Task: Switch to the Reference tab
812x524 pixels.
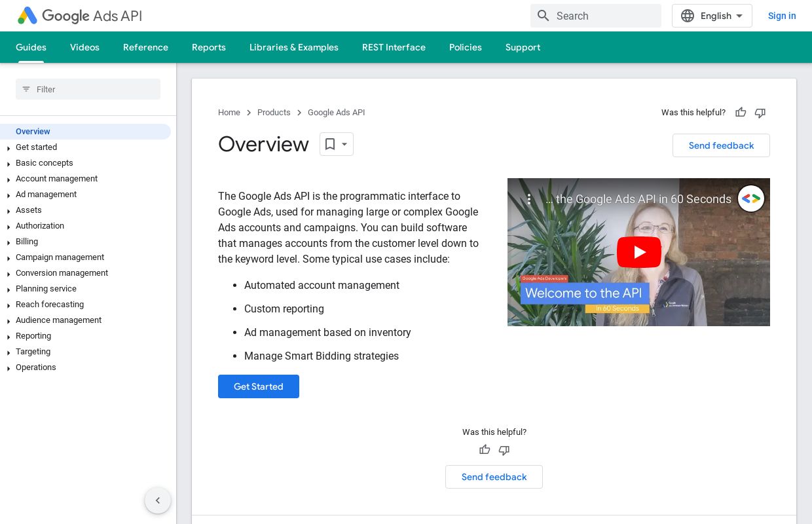Action: [x=145, y=47]
